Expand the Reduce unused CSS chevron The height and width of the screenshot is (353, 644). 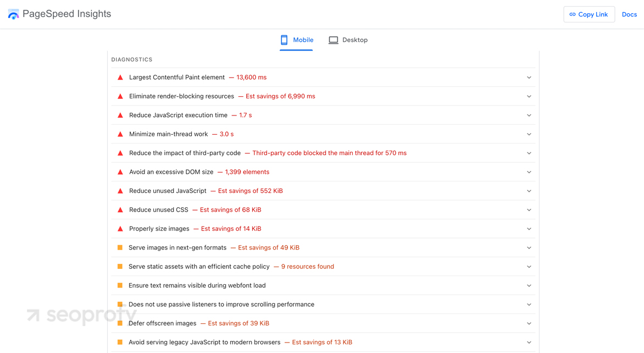[x=529, y=209]
